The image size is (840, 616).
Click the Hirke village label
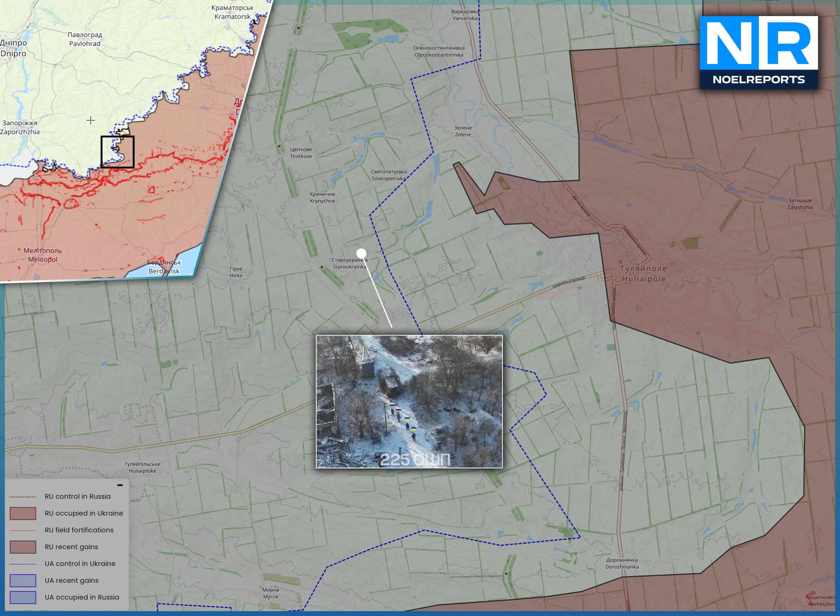[x=236, y=272]
